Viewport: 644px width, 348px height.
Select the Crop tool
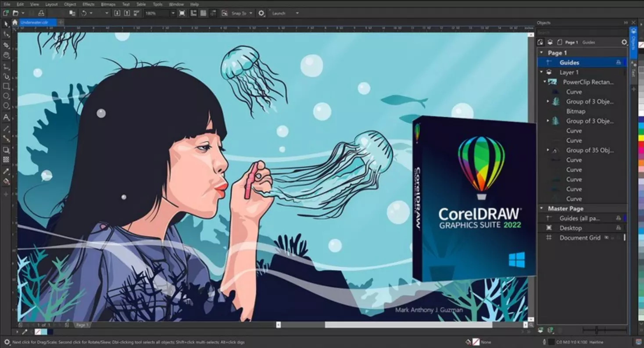coord(6,45)
